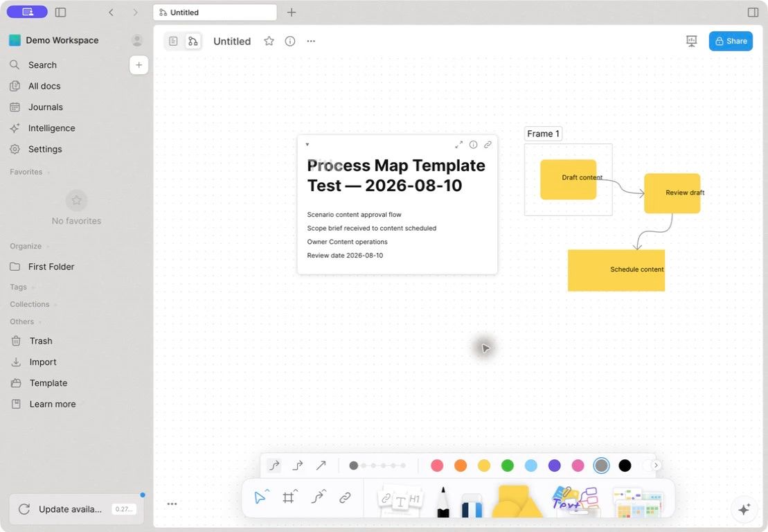Adjust the line thickness slider
The width and height of the screenshot is (768, 532).
[377, 465]
